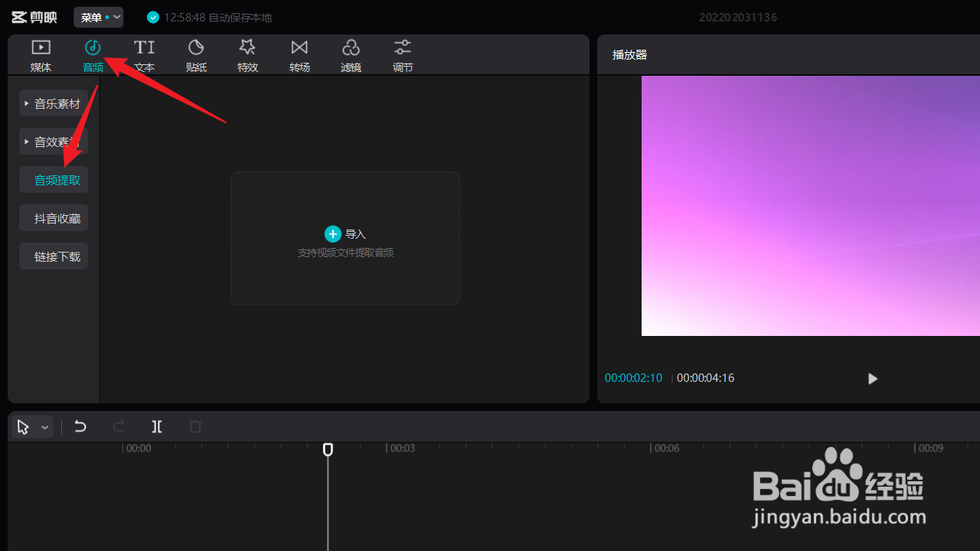Click the blue plus 导入 import icon
This screenshot has width=980, height=551.
coord(333,234)
